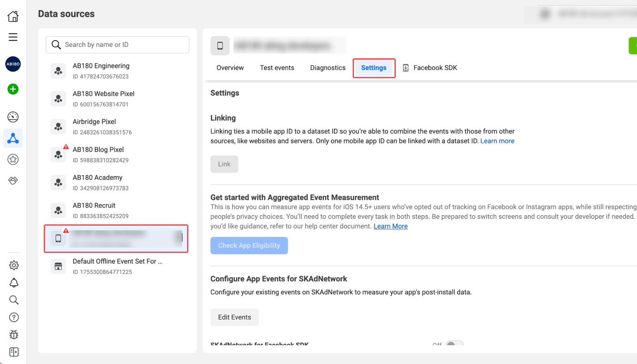Open the help question mark icon

pos(14,317)
